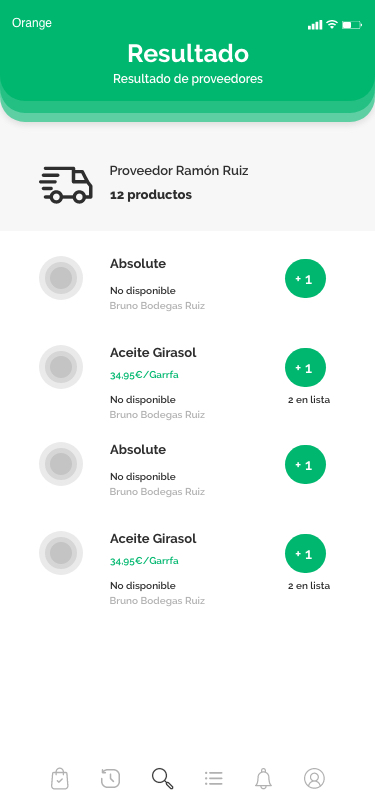This screenshot has width=375, height=812.
Task: Tap the 34,95€/Garrfa price of last item
Action: 145,561
